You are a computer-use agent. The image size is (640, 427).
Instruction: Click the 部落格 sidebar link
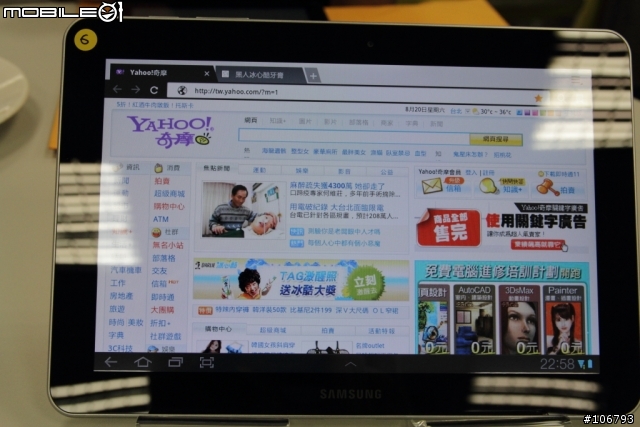click(164, 258)
